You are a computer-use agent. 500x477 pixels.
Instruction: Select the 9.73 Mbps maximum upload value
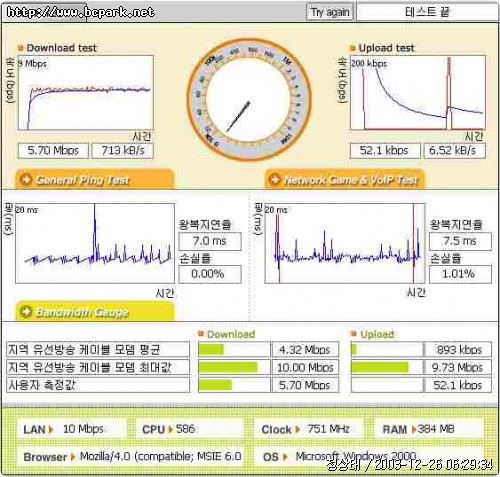click(458, 367)
